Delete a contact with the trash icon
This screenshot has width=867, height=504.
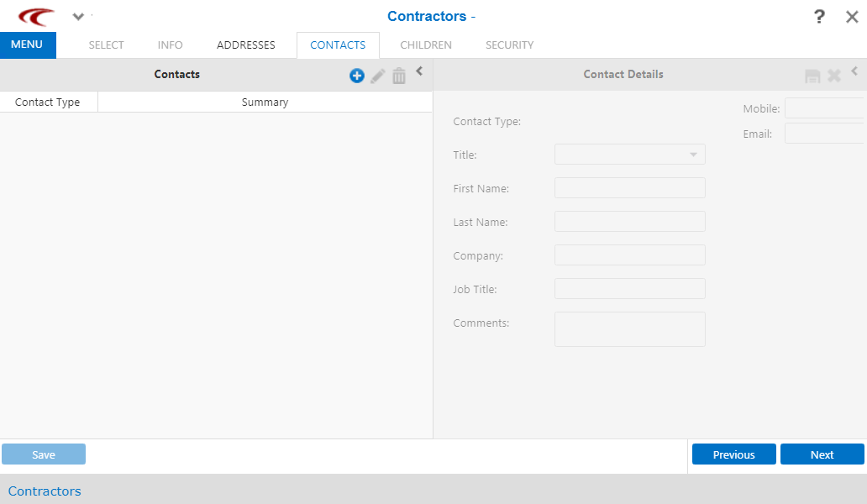(399, 76)
